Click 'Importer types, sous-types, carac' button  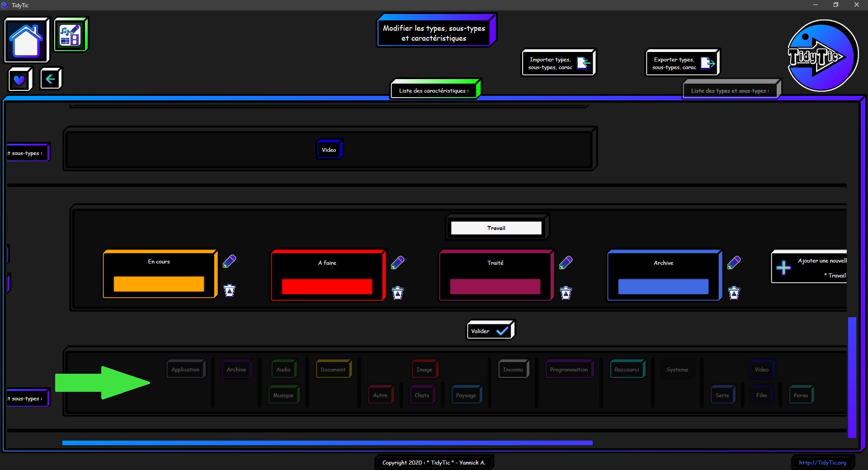click(x=558, y=63)
